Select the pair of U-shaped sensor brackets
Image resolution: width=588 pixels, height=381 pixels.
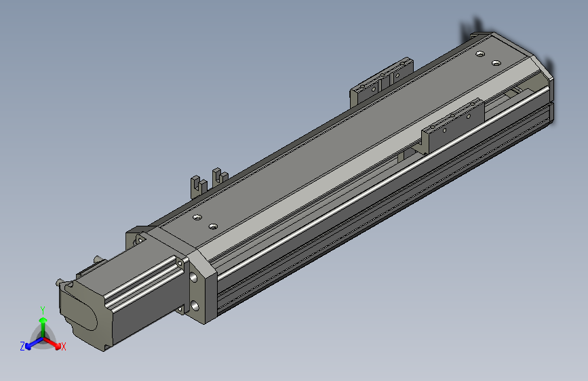[210, 182]
